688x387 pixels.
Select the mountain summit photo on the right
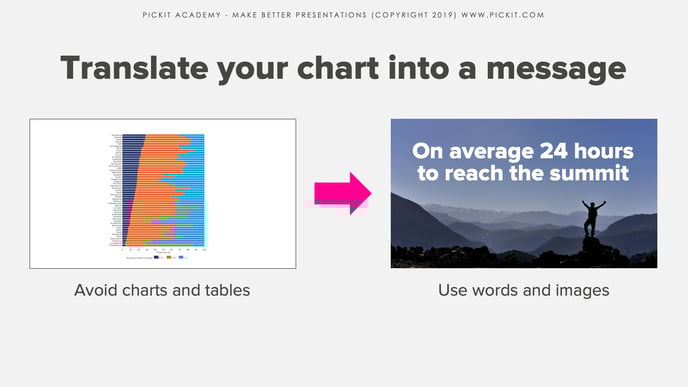524,194
